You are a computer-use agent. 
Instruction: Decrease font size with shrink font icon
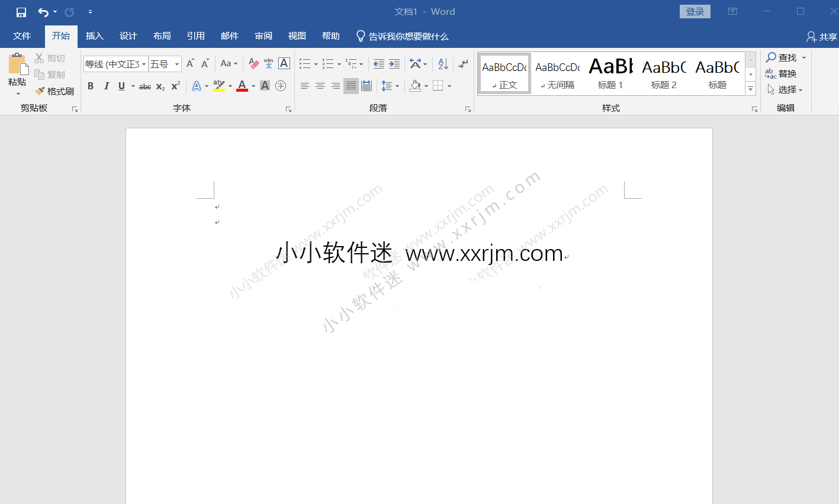205,63
